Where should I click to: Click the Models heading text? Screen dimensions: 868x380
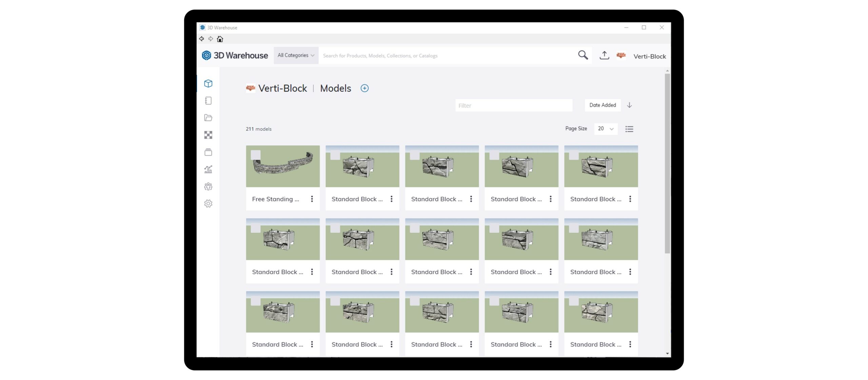(x=335, y=88)
